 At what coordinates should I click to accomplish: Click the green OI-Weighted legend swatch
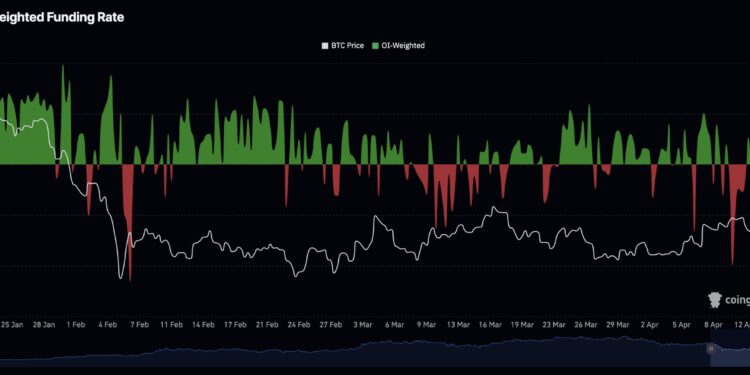tap(375, 46)
